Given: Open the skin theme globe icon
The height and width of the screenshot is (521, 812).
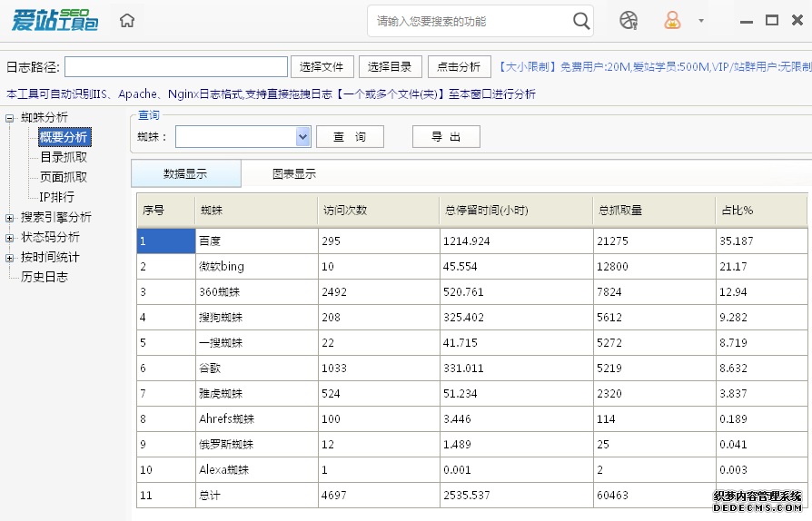Looking at the screenshot, I should click(x=629, y=21).
